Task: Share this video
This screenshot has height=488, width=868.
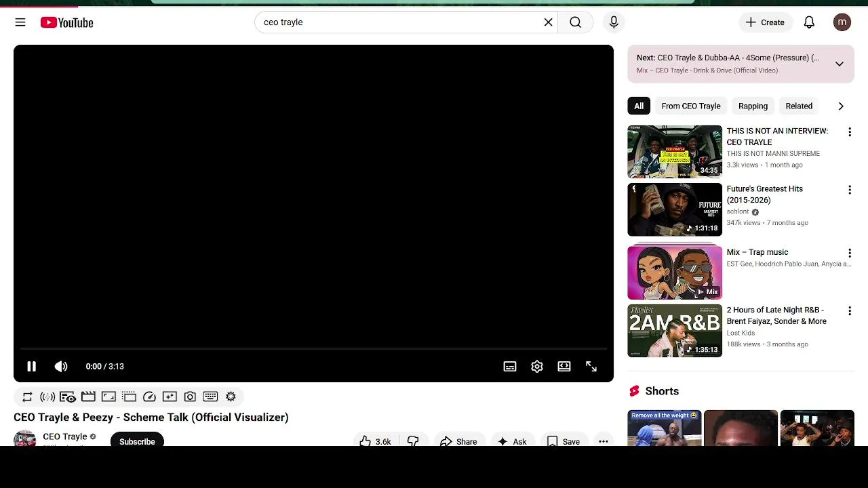Action: pos(459,441)
